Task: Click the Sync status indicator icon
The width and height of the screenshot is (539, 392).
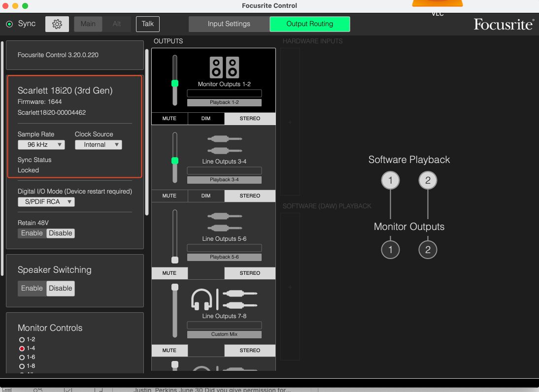Action: click(9, 24)
